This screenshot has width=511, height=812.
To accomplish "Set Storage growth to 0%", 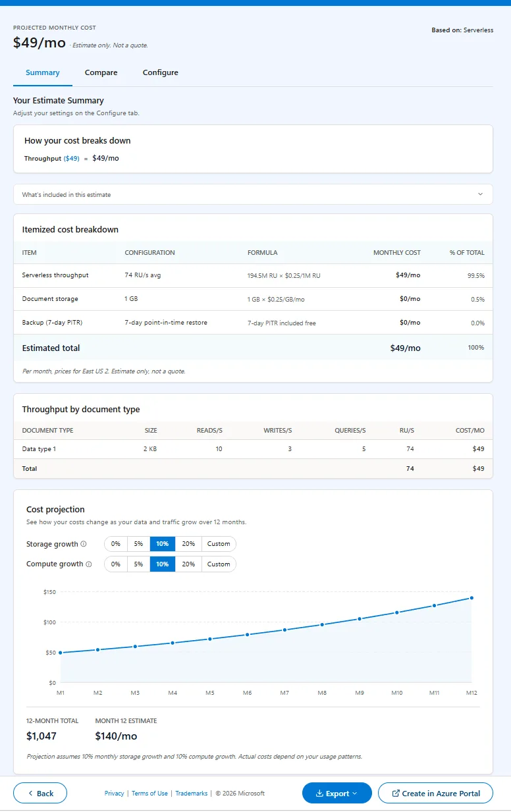I will pos(116,544).
